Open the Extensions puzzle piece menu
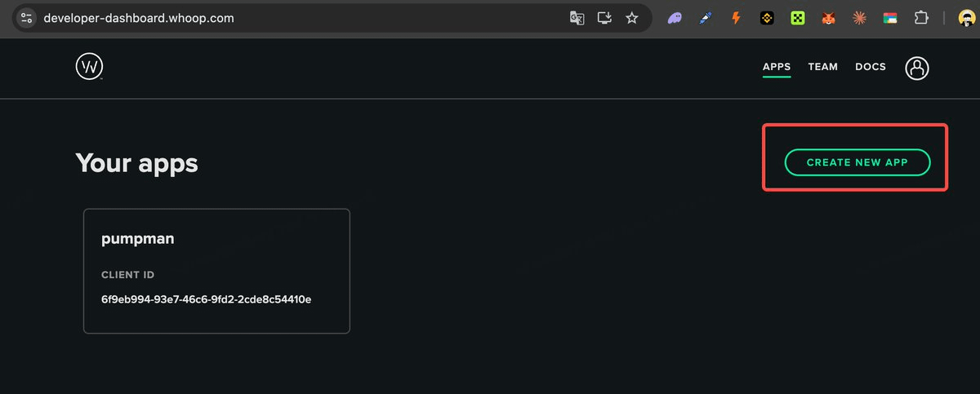This screenshot has height=394, width=980. [921, 17]
